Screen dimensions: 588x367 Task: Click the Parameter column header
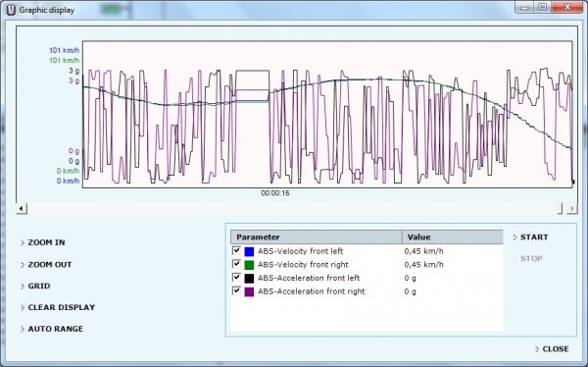317,237
